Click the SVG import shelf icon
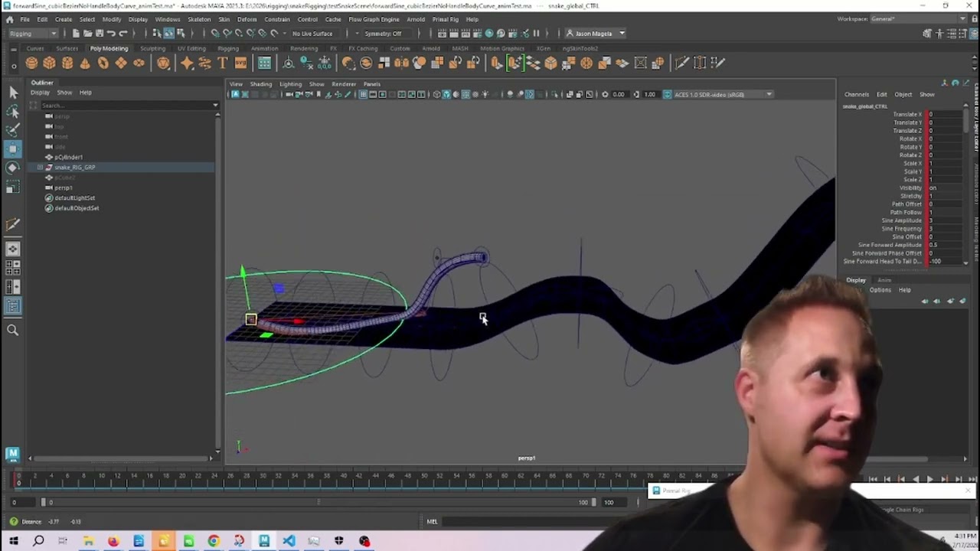 click(x=240, y=63)
